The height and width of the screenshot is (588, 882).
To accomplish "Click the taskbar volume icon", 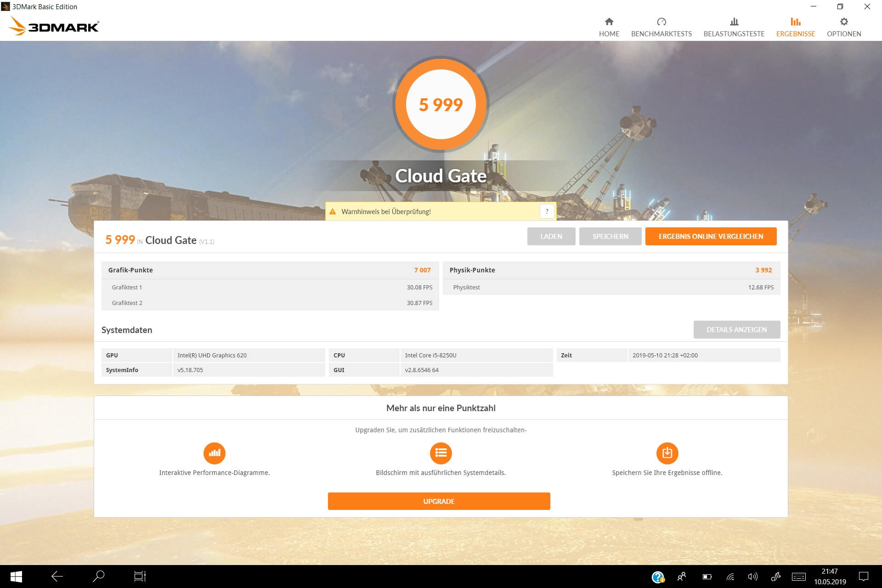I will click(752, 577).
